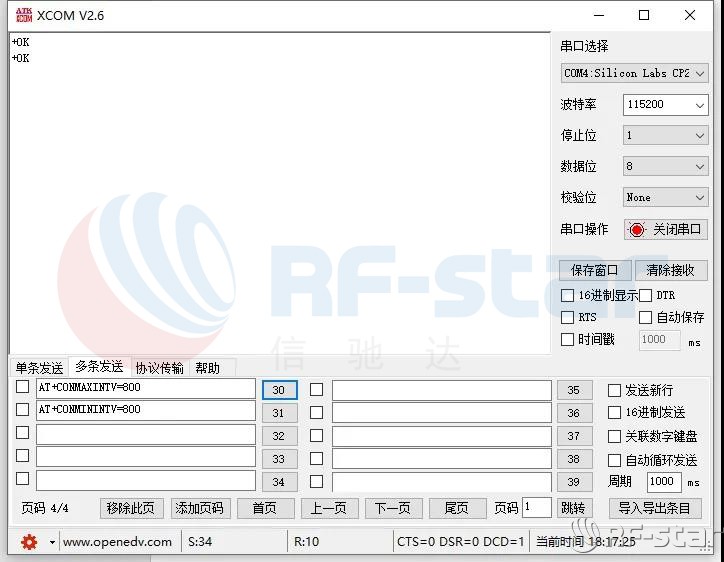The width and height of the screenshot is (724, 562).
Task: Click 跳转 jump button
Action: [x=574, y=508]
